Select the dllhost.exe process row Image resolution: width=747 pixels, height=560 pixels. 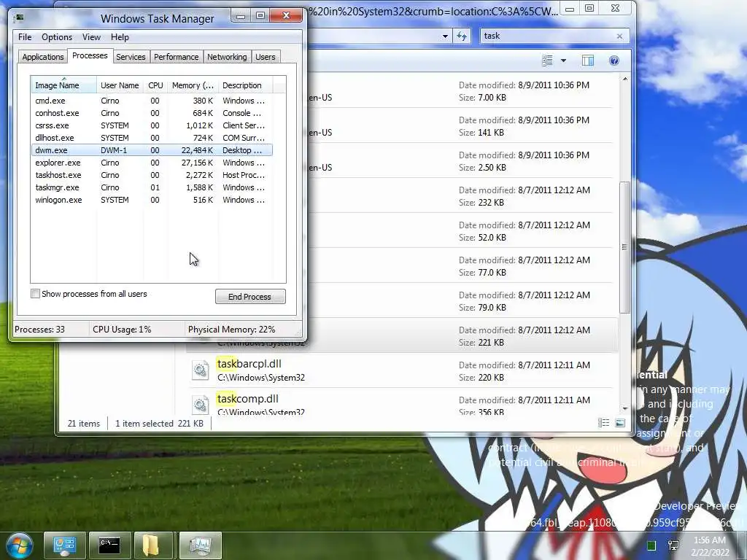pyautogui.click(x=152, y=138)
